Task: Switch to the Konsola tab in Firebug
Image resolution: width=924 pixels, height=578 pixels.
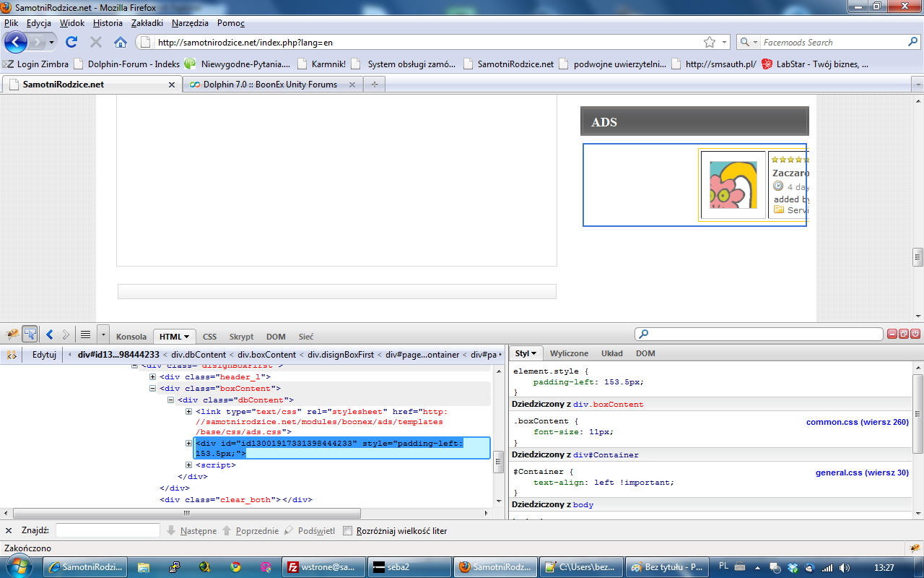Action: [131, 337]
